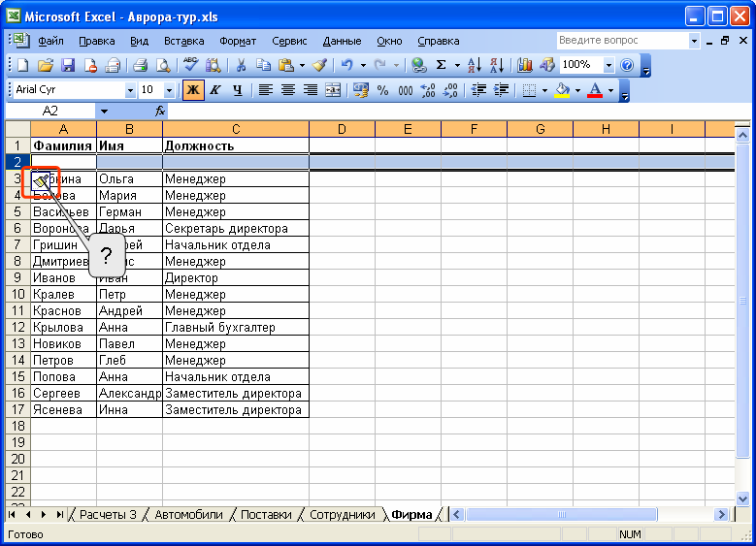The width and height of the screenshot is (756, 546).
Task: Toggle italic (К) formatting
Action: coord(215,90)
